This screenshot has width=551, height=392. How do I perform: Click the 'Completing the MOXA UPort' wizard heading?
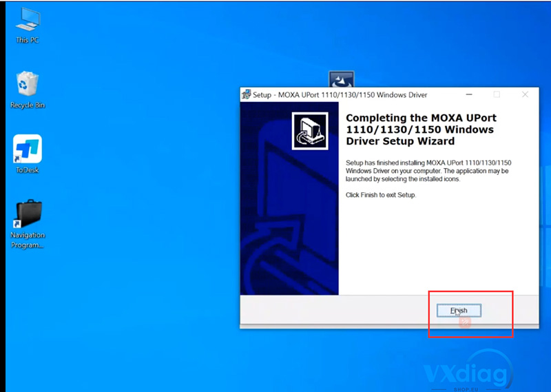[422, 130]
